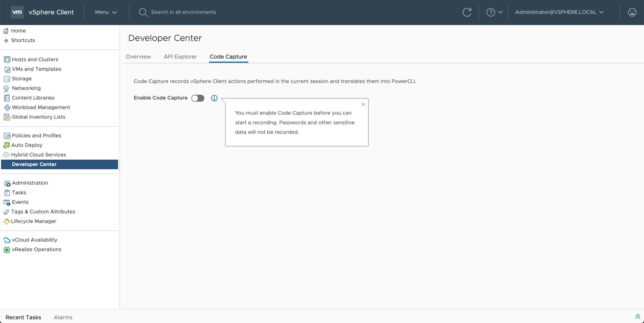Click the smiley feedback icon
The width and height of the screenshot is (644, 323).
[632, 12]
